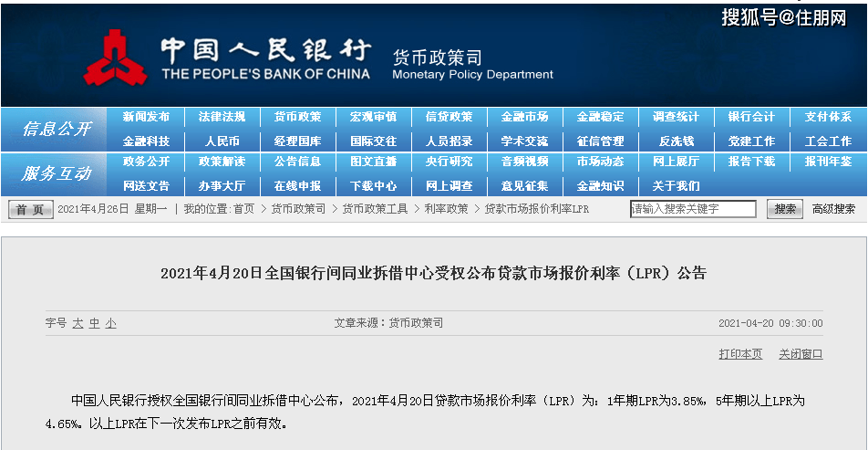
Task: Click the 信息公开 section header
Action: 57,129
